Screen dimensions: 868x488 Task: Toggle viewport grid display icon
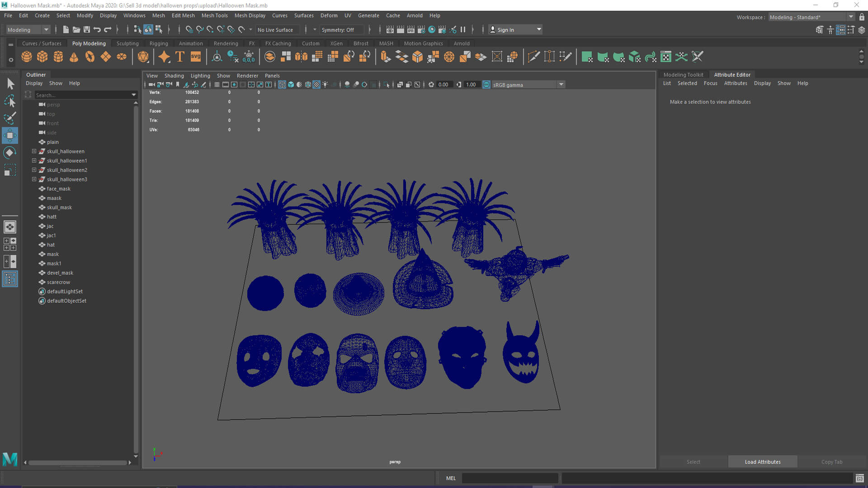click(217, 84)
